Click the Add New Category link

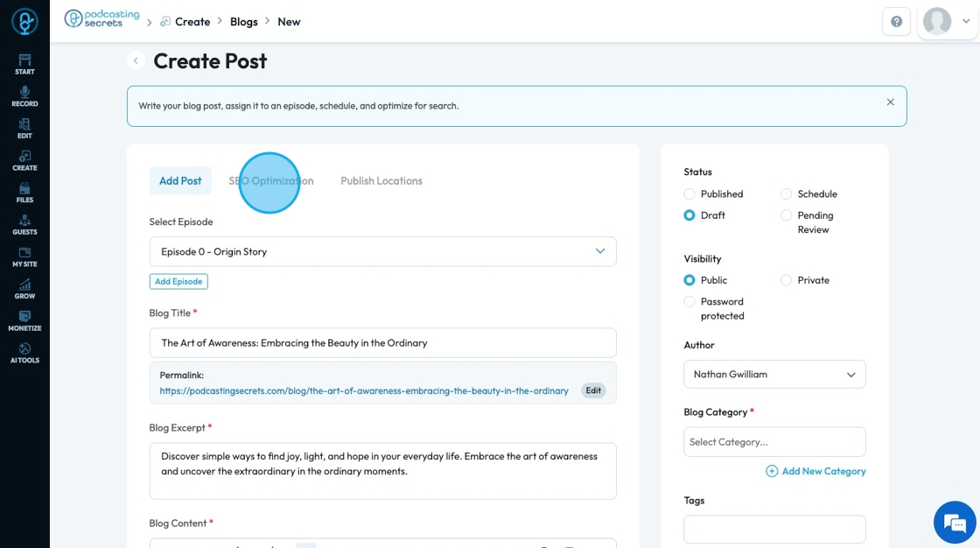815,471
